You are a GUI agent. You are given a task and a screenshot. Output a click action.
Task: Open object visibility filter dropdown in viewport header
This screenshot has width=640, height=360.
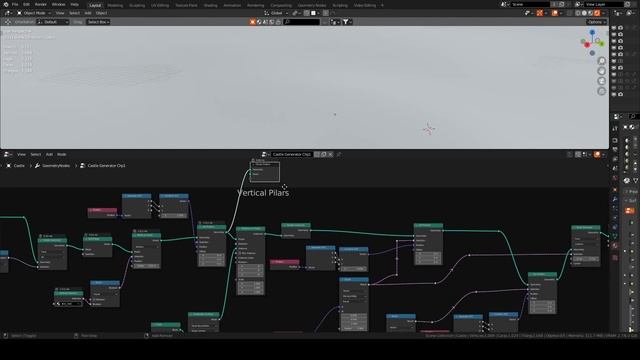point(528,13)
